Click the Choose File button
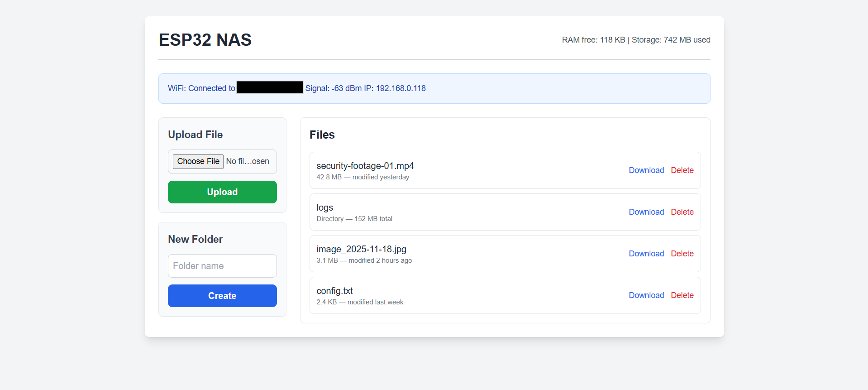The image size is (868, 390). tap(198, 161)
